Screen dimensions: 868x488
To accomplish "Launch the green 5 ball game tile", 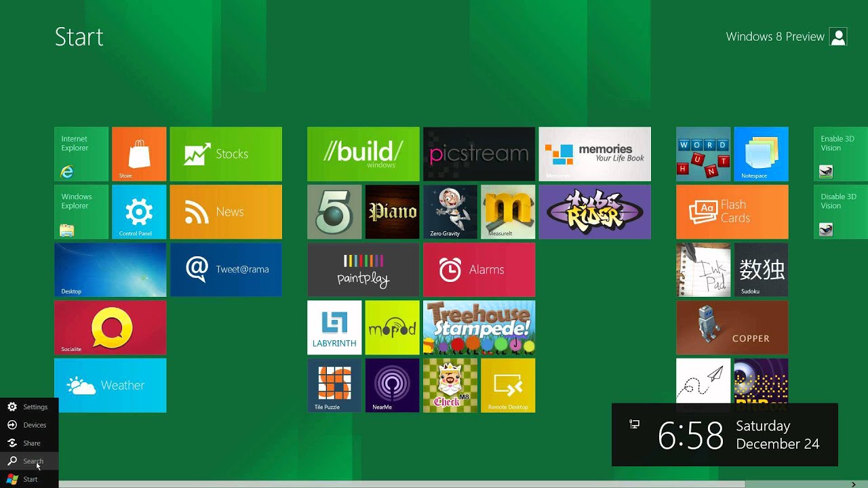I will [x=334, y=211].
